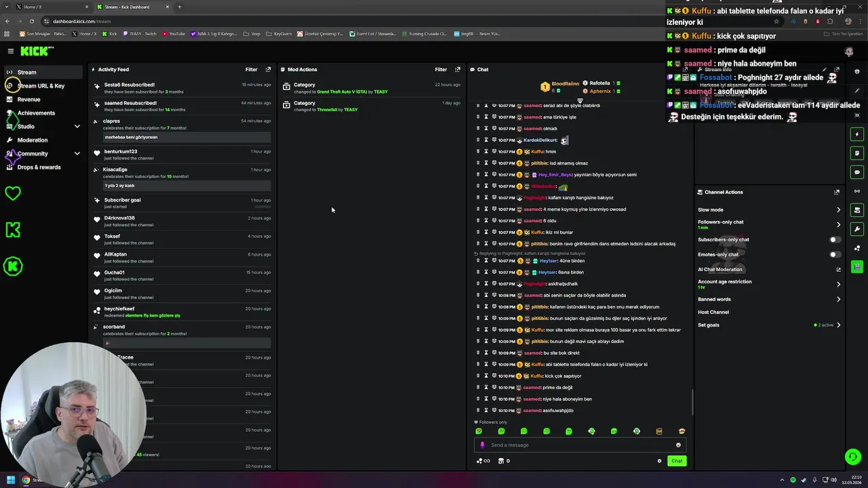This screenshot has width=868, height=488.
Task: Expand the Studio sidebar section
Action: pos(77,126)
